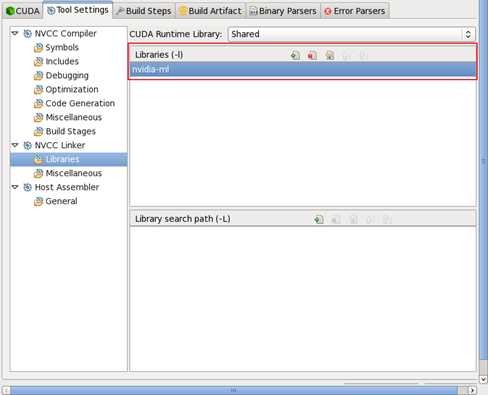Select the Host Assembler label in the tree
This screenshot has width=488, height=395.
[67, 187]
